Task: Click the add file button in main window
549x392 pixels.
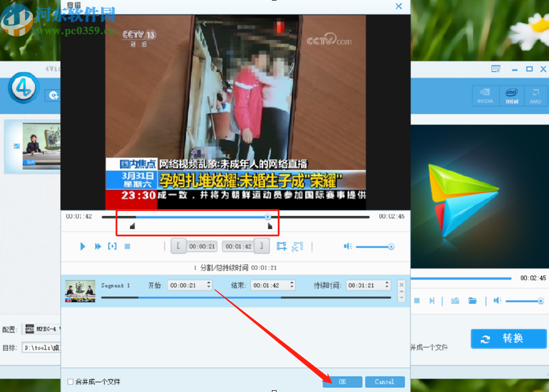Action: click(x=53, y=95)
